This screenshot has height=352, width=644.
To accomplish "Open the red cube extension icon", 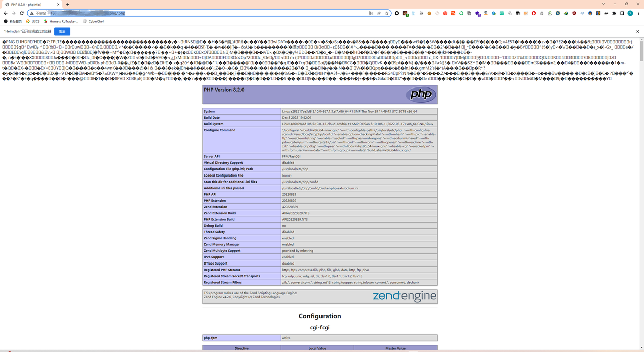I will tap(445, 13).
